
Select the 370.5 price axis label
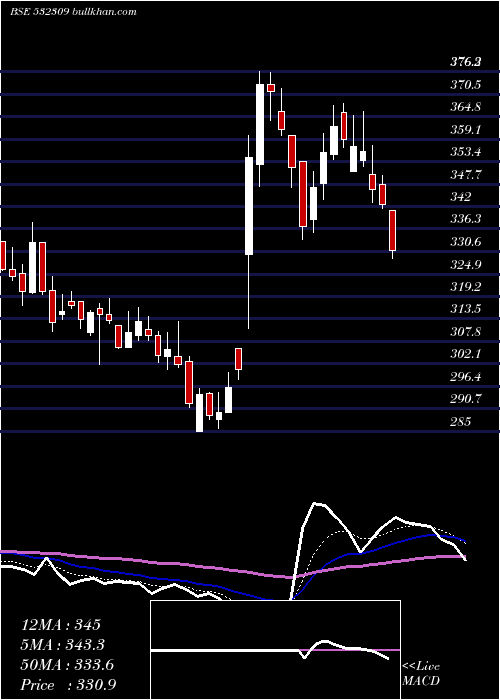point(465,84)
